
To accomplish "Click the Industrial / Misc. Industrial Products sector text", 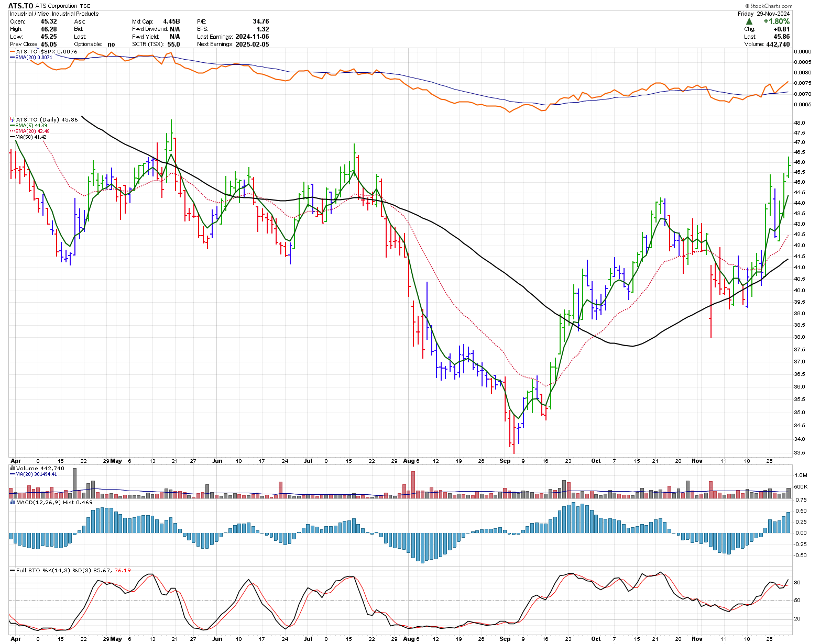I will click(54, 14).
